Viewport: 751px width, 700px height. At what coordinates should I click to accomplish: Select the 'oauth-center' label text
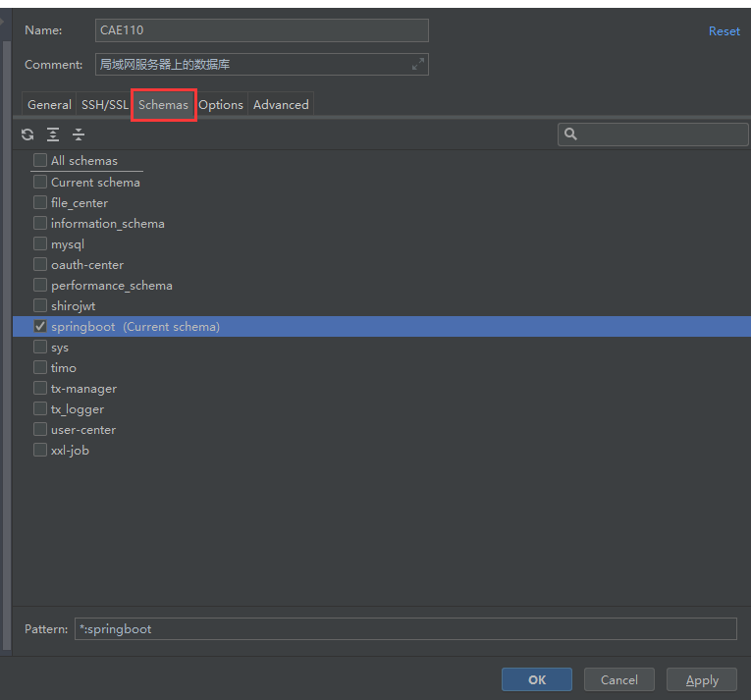(x=87, y=265)
